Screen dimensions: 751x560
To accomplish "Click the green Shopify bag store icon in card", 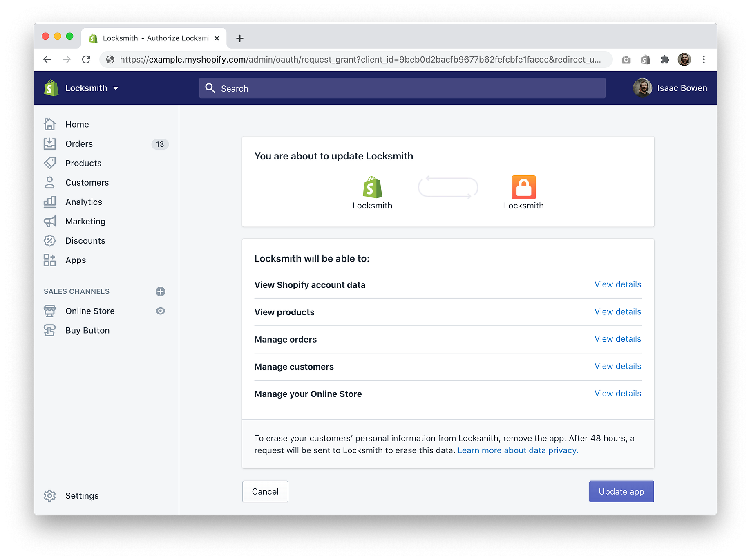I will point(372,187).
